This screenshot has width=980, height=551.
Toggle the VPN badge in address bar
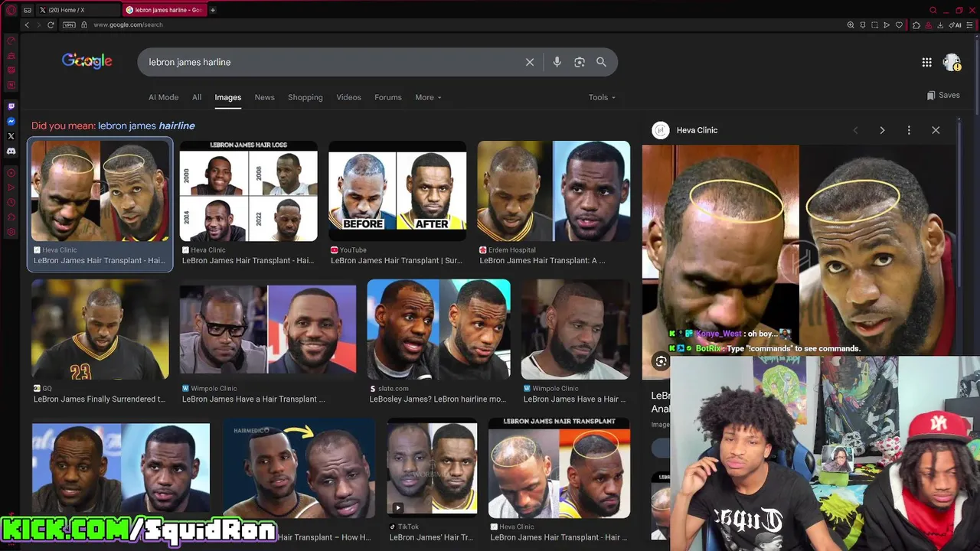coord(69,24)
